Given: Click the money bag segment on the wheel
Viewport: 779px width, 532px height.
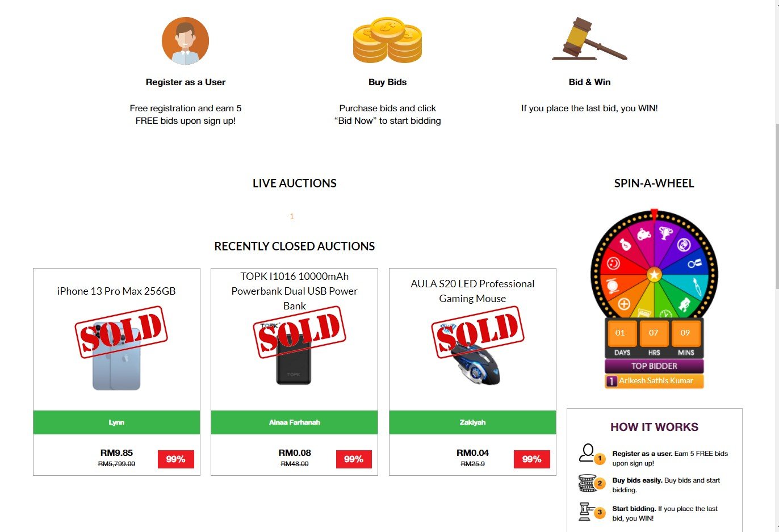Looking at the screenshot, I should pos(625,245).
